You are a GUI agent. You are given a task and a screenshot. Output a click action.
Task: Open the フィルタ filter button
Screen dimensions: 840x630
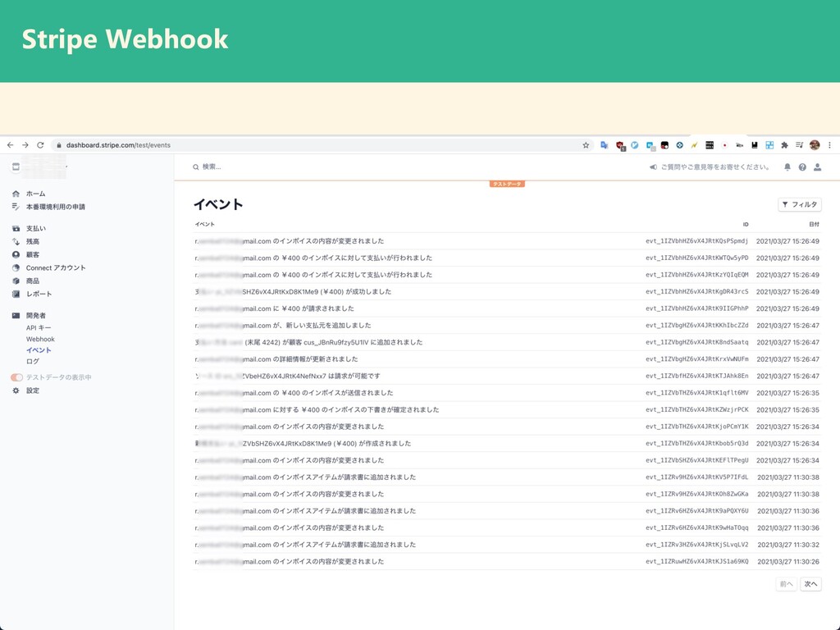coord(799,204)
